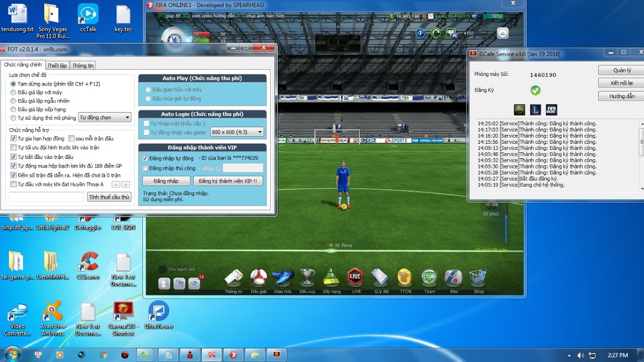Open the ccTalk desktop shortcut
This screenshot has height=362, width=644.
[88, 19]
